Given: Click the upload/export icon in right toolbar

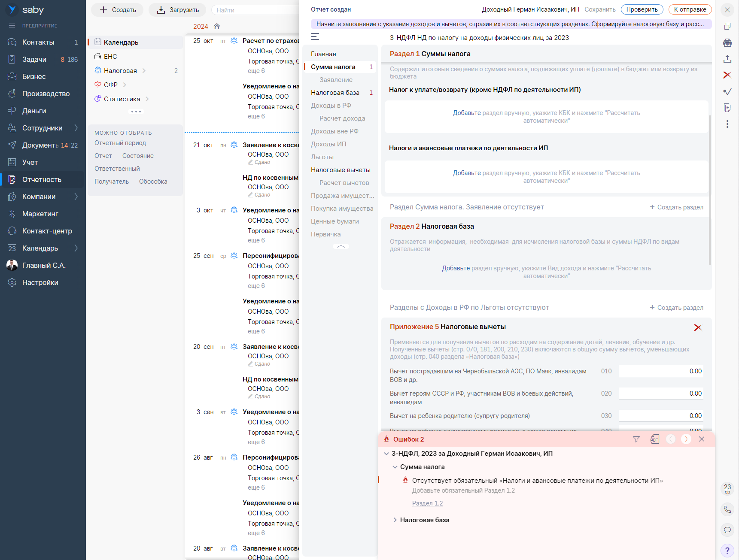Looking at the screenshot, I should (727, 59).
